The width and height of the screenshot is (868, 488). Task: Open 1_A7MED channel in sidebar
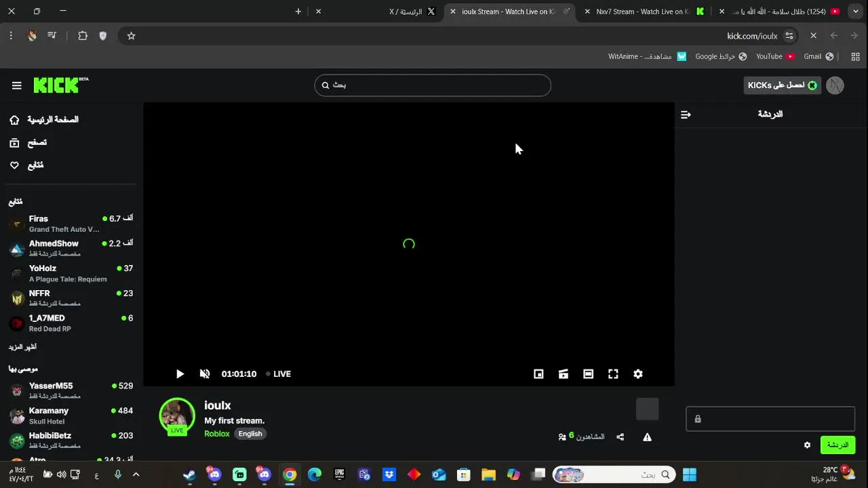71,323
